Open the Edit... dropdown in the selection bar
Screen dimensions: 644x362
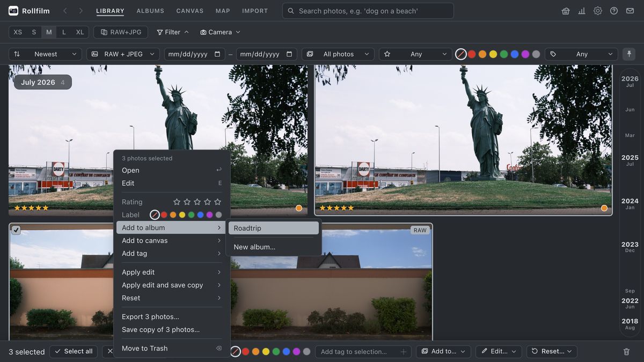(x=499, y=351)
